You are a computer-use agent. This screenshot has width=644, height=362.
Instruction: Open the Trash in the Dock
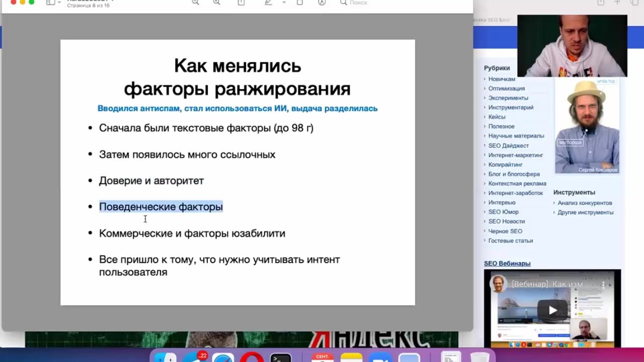[x=480, y=357]
